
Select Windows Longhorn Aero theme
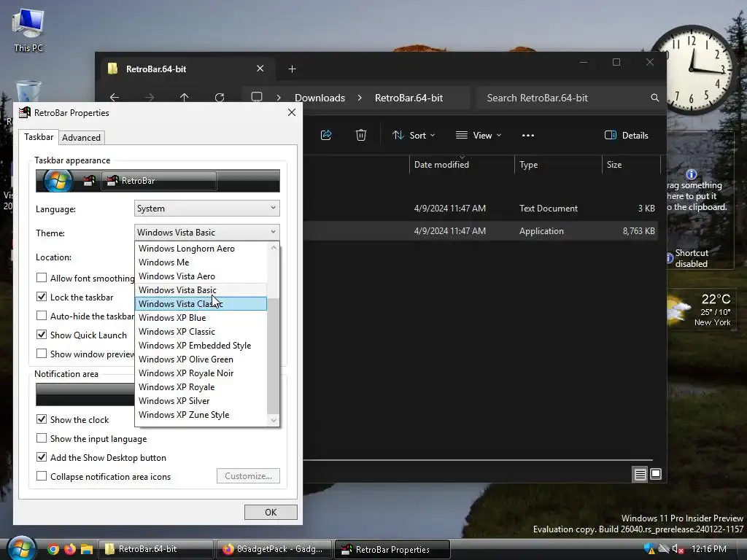click(201, 249)
